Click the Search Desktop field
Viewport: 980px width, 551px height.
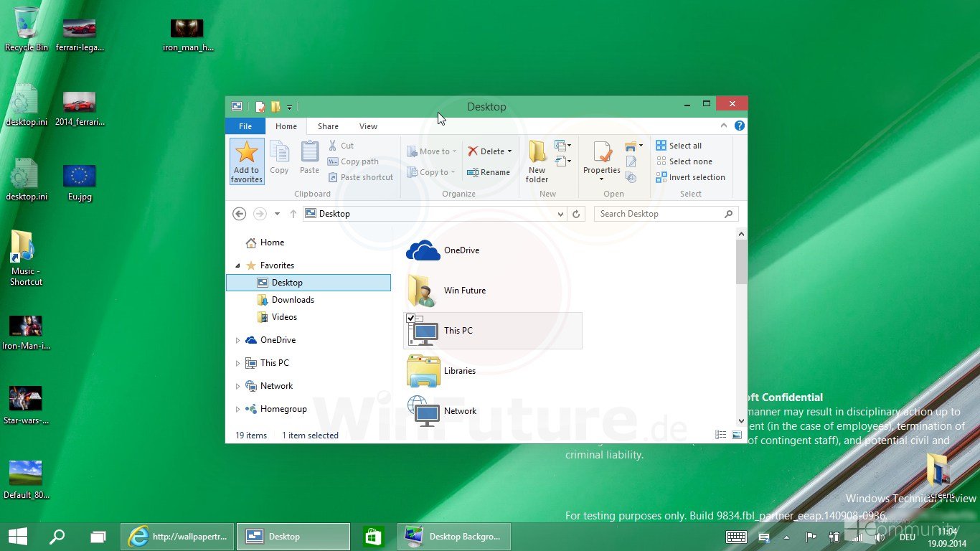[x=666, y=214]
